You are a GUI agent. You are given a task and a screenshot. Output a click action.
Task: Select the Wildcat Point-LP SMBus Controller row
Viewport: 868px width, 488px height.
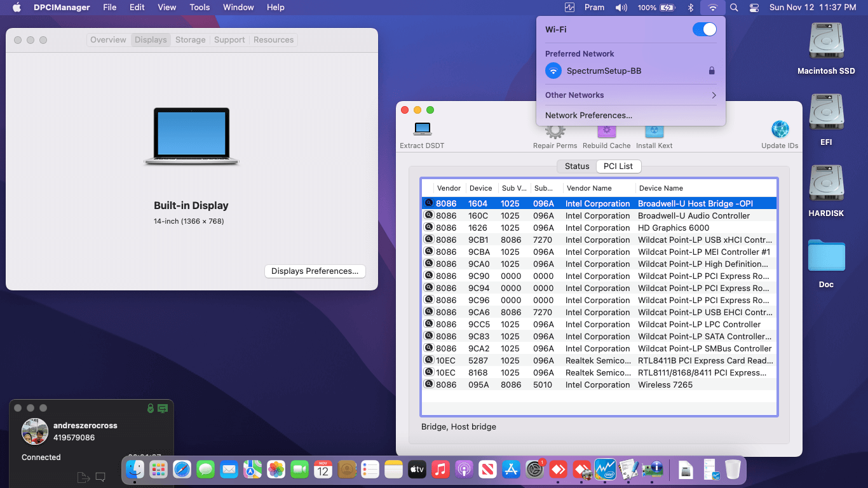point(599,348)
